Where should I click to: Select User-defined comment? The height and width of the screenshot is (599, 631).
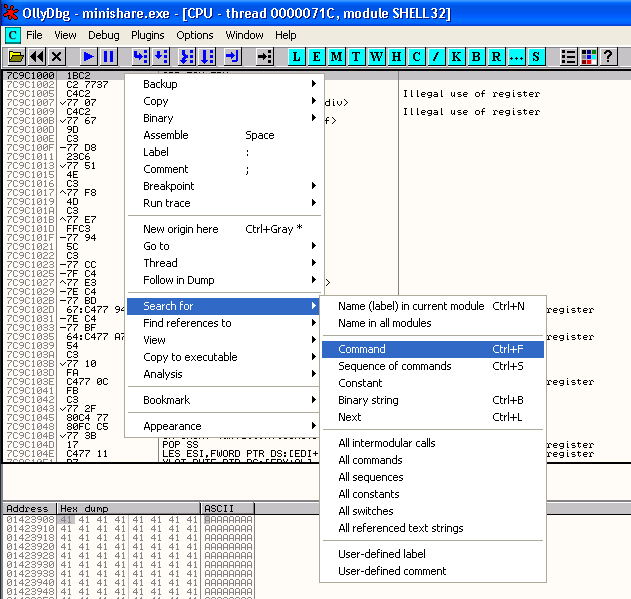pos(433,571)
